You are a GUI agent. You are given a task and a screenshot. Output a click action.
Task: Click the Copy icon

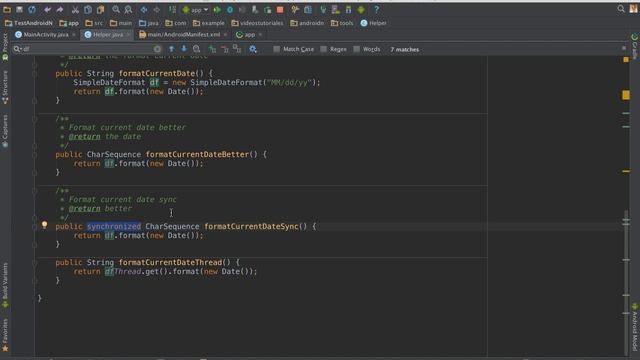pyautogui.click(x=88, y=9)
